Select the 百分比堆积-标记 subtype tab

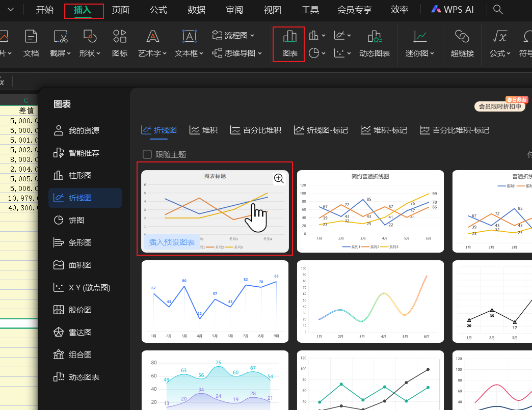[455, 130]
